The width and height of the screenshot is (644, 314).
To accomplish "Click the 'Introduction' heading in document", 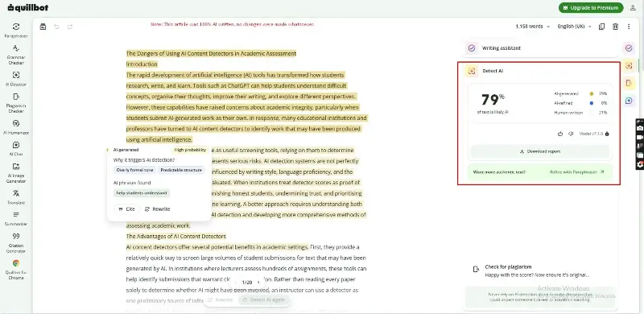I will pyautogui.click(x=142, y=64).
